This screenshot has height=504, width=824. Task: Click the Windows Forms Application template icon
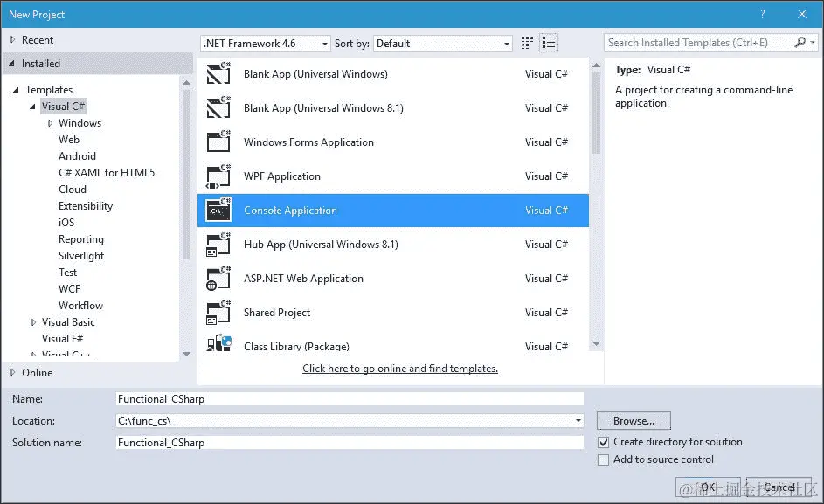(218, 142)
